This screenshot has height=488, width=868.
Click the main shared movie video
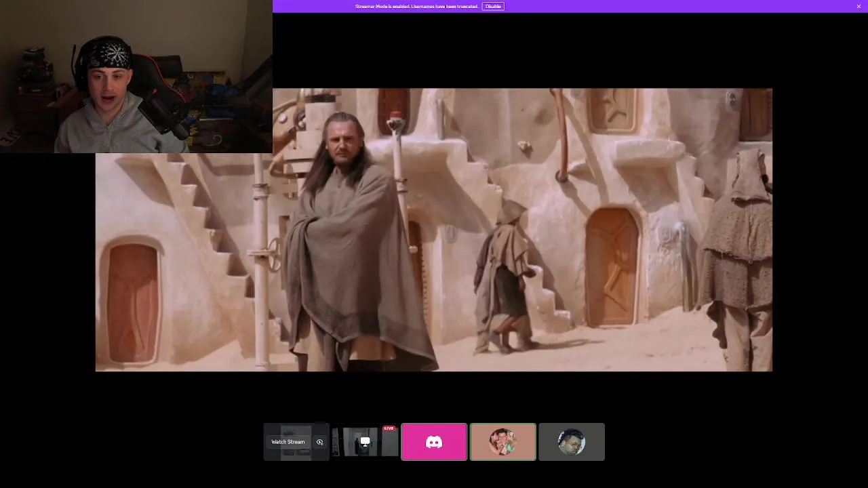[434, 230]
